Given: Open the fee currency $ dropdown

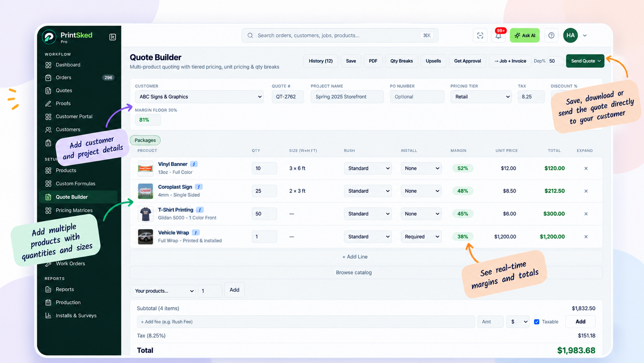Looking at the screenshot, I should [518, 322].
